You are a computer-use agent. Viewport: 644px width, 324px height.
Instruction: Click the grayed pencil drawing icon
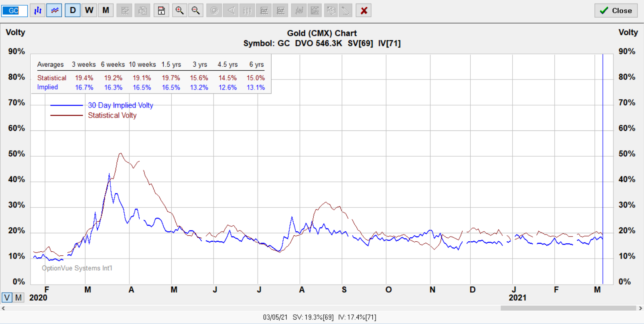(x=345, y=10)
